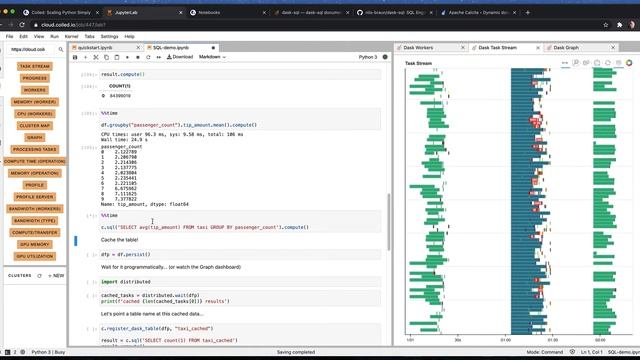This screenshot has width=640, height=360.
Task: Open the cell type Markdown dropdown
Action: [x=212, y=57]
